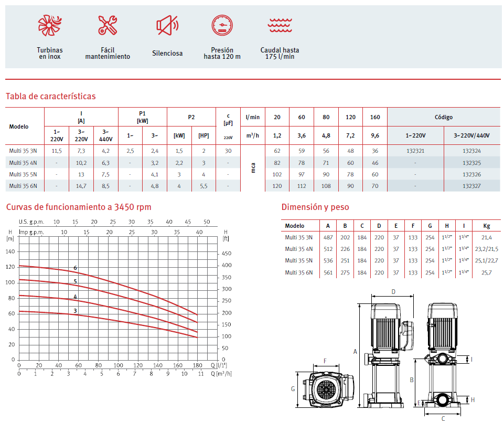The width and height of the screenshot is (504, 421).
Task: Click the 'Presión hasta 120 m' label
Action: 222,53
